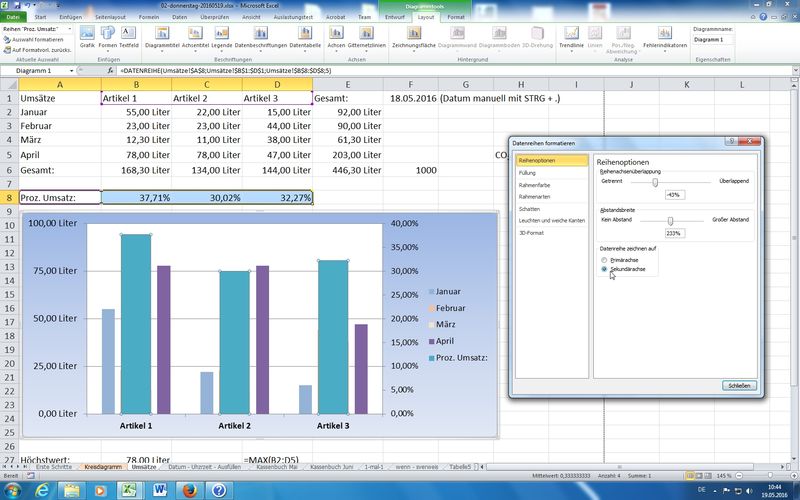800x500 pixels.
Task: Click the Abstandsbreite slider handle
Action: click(671, 220)
